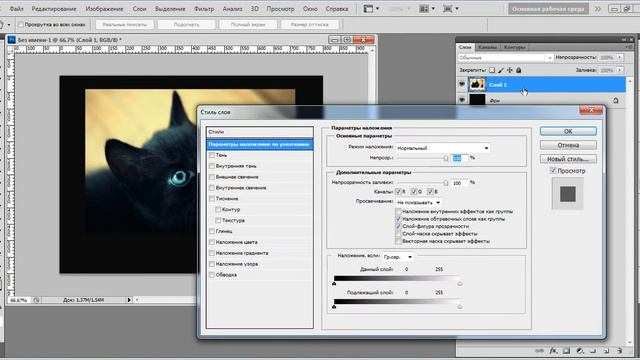640x360 pixels.
Task: Click the status bar info icon
Action: (x=36, y=300)
